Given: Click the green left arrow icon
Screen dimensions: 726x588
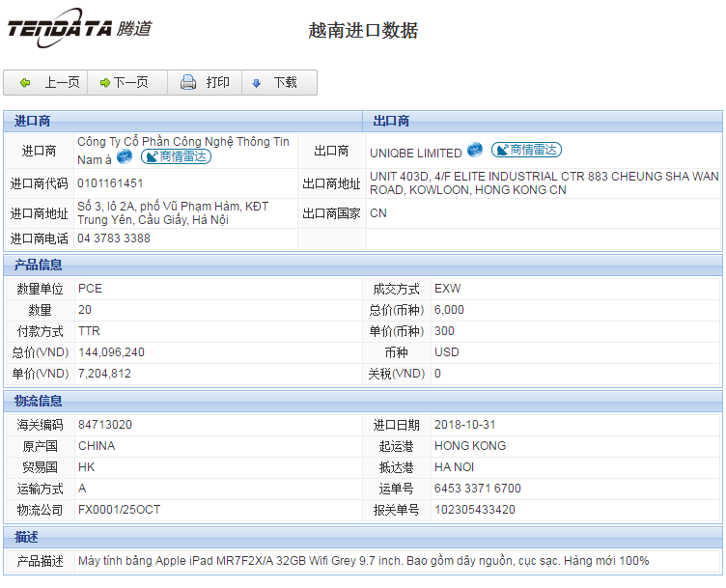Looking at the screenshot, I should (25, 83).
